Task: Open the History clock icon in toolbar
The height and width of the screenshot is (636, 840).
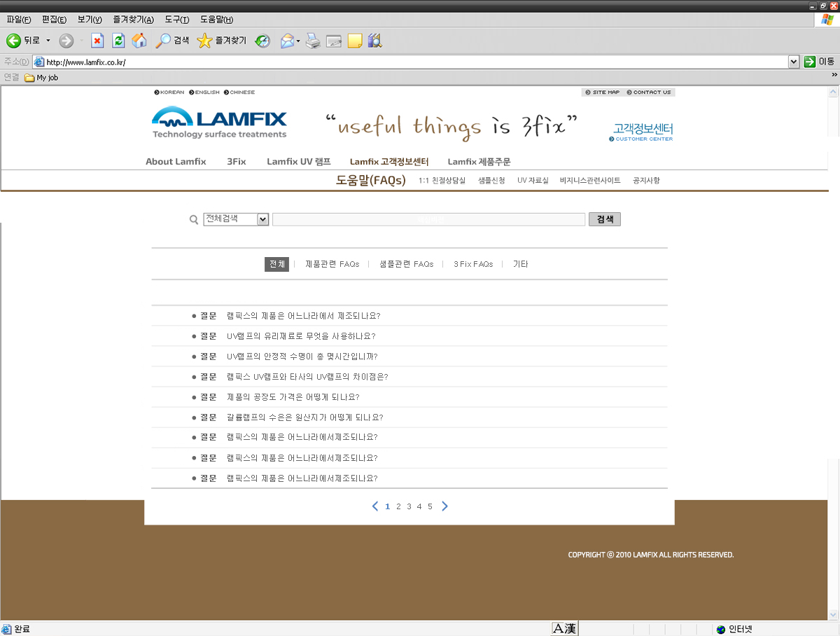Action: [262, 41]
